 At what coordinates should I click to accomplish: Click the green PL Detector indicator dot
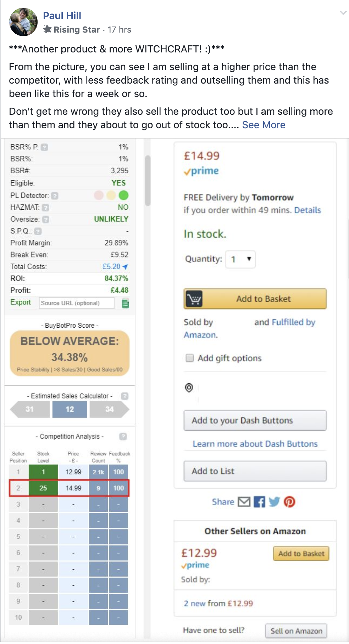click(123, 195)
